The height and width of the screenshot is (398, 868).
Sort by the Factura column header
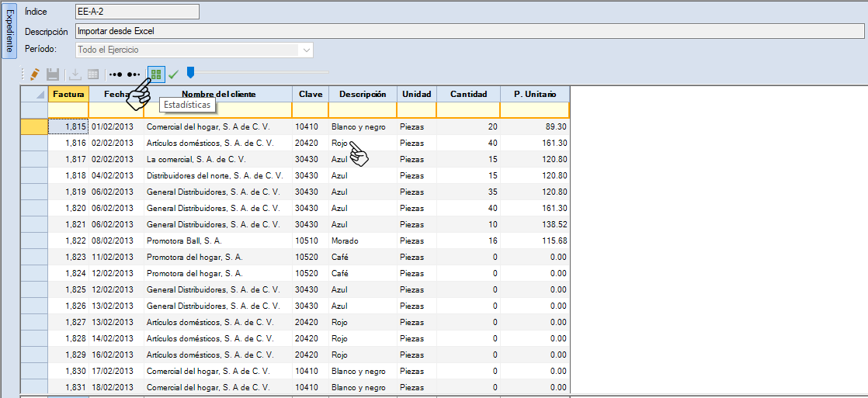pos(68,94)
